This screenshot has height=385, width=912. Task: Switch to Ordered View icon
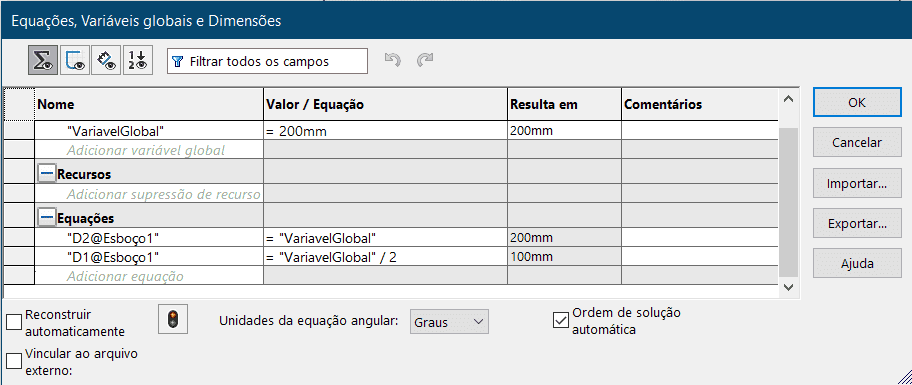click(138, 61)
